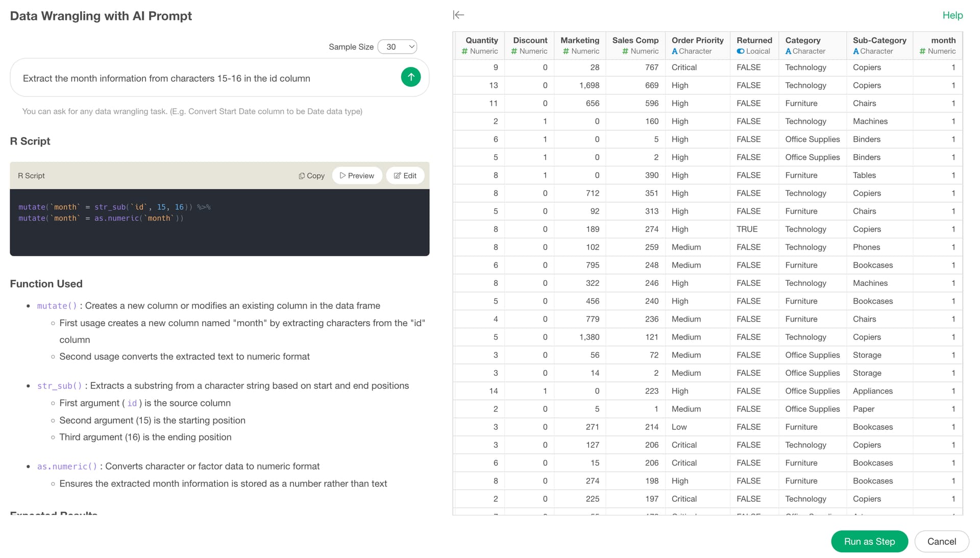
Task: Open the Sample Size dropdown
Action: click(x=398, y=47)
